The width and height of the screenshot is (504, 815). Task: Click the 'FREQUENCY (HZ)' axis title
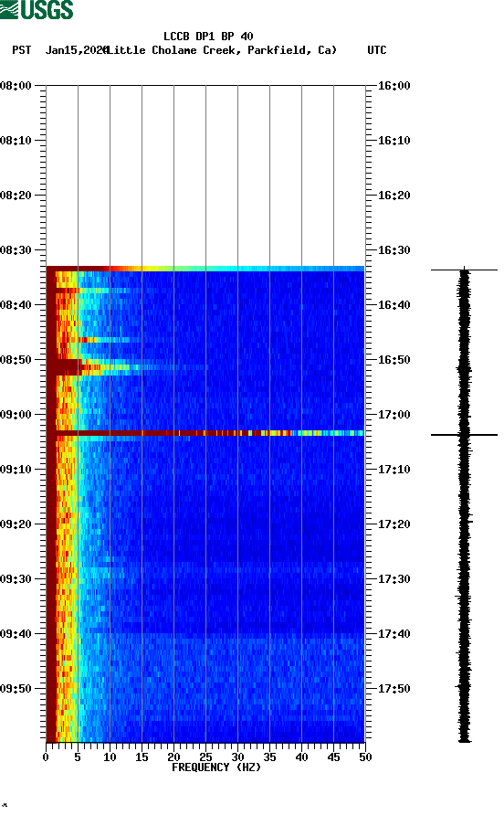tap(216, 767)
